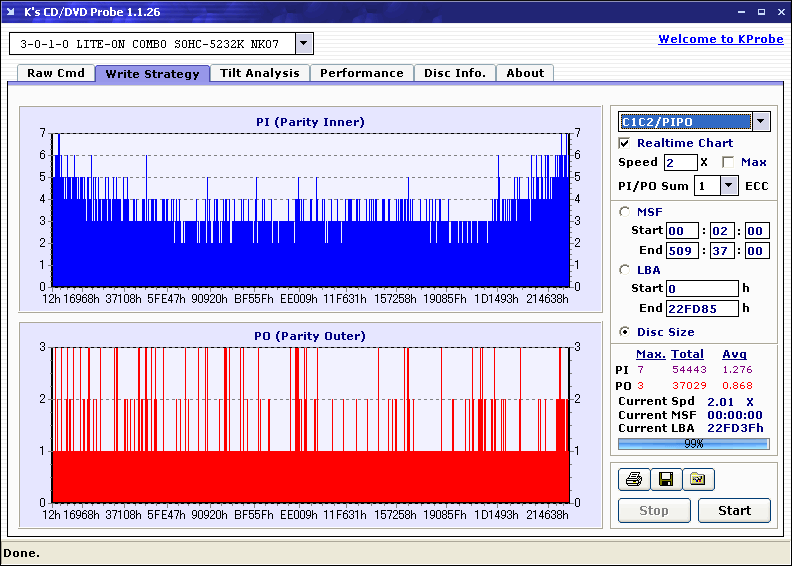Click the LBA End value field

click(702, 308)
